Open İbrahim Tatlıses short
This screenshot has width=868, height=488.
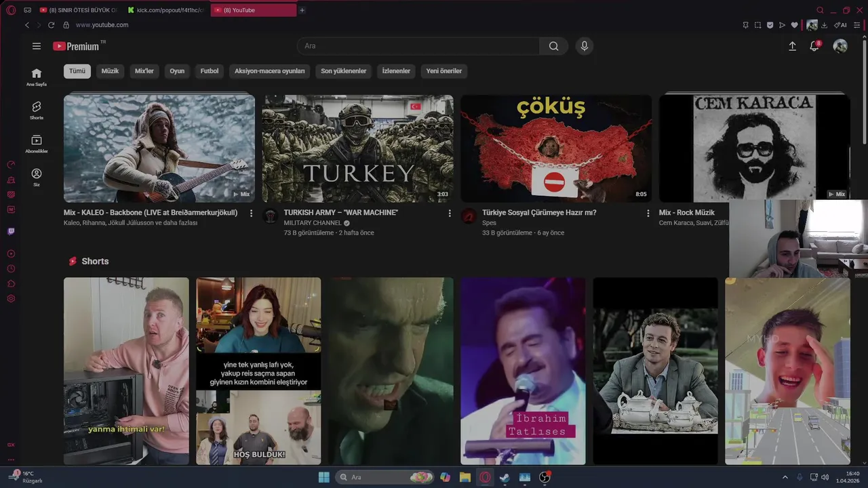point(523,371)
